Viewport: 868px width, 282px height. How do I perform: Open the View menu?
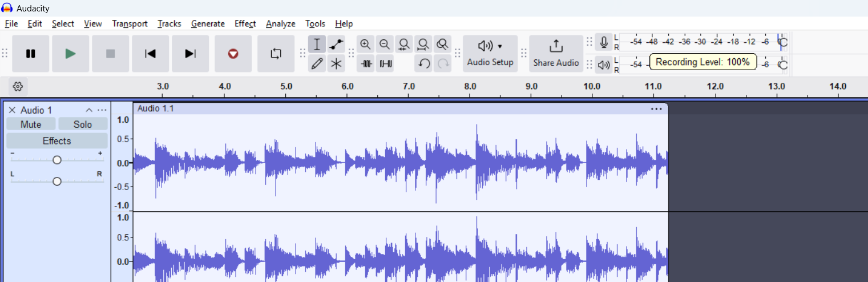click(x=93, y=23)
